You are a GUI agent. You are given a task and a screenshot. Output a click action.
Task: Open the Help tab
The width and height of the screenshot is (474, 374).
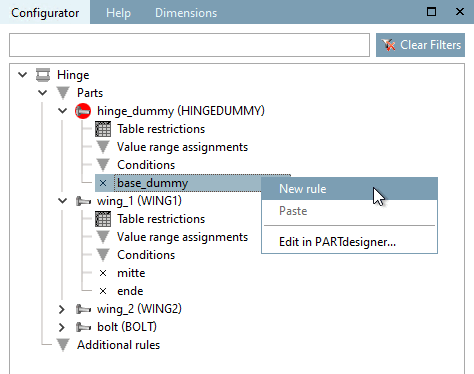pos(118,13)
